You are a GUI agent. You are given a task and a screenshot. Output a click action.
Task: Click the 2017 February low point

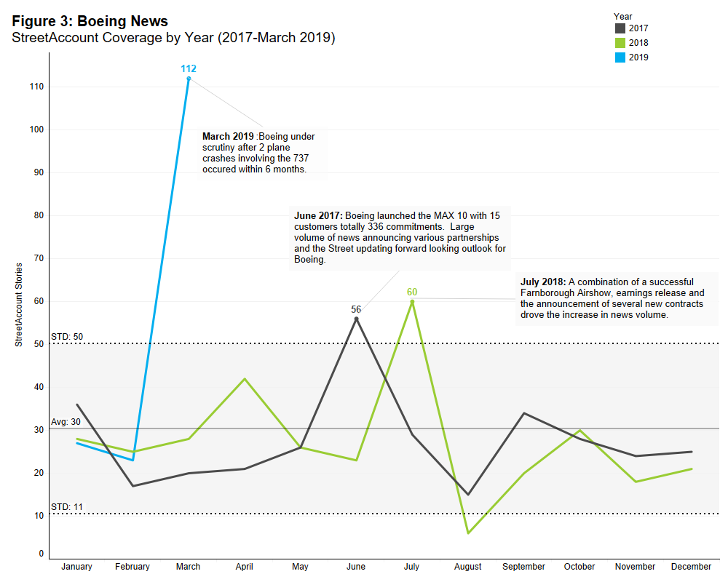(x=132, y=486)
